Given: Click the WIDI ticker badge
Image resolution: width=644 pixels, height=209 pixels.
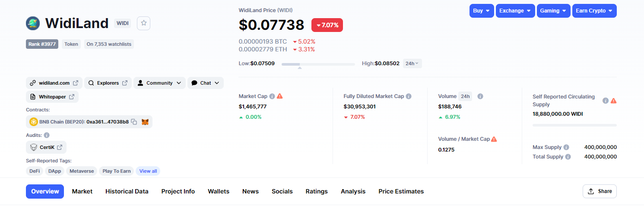Looking at the screenshot, I should 123,23.
